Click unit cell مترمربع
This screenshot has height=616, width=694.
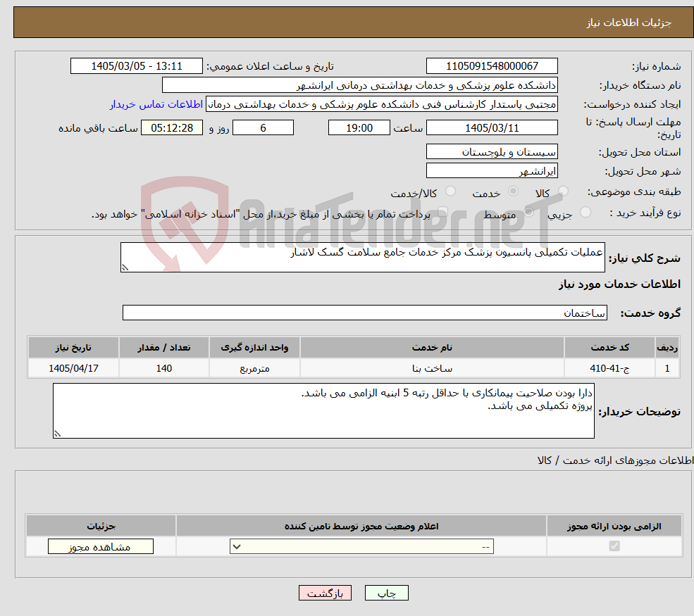tap(254, 368)
